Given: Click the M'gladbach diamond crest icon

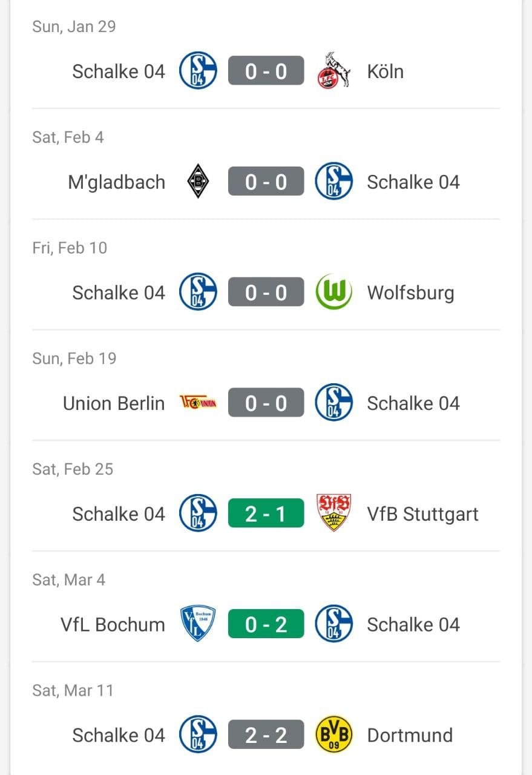Looking at the screenshot, I should pos(198,182).
